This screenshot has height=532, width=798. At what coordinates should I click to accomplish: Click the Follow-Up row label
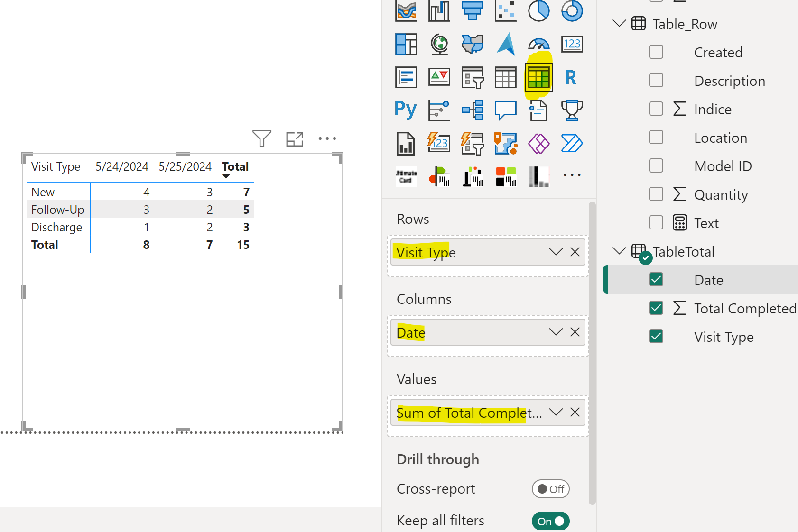(x=57, y=210)
